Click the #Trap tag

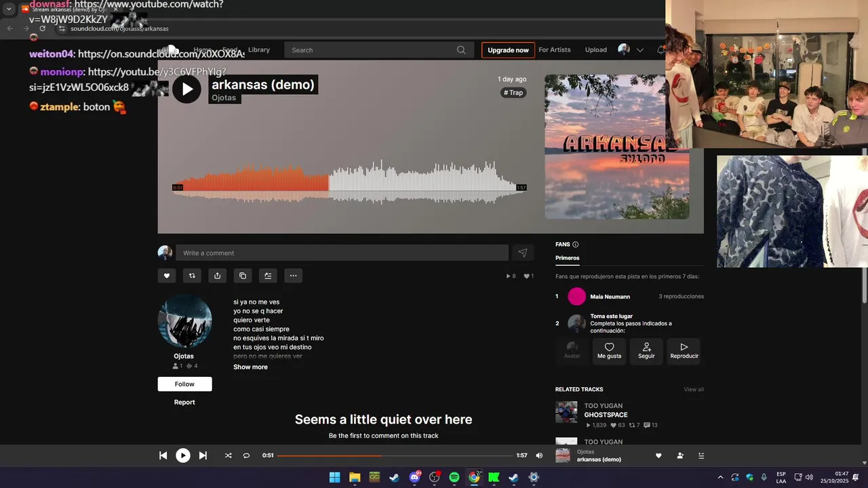tap(513, 93)
